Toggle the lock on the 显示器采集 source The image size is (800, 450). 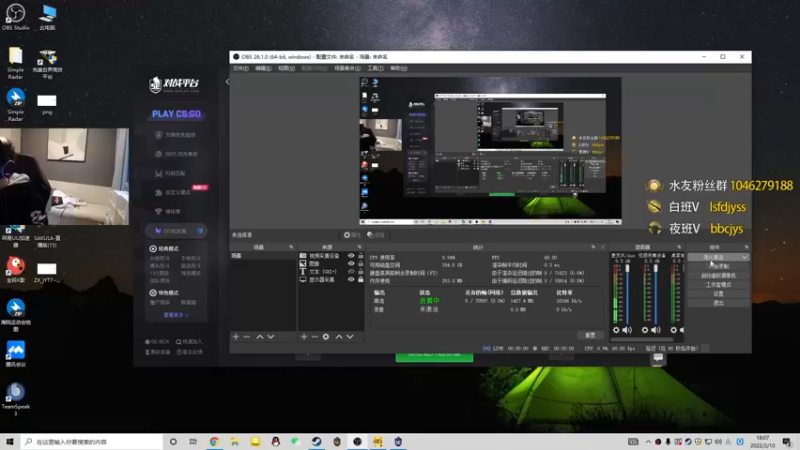[361, 280]
